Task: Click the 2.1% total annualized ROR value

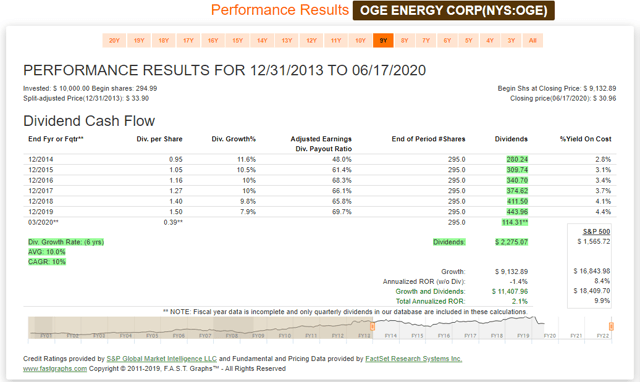Action: click(x=520, y=301)
